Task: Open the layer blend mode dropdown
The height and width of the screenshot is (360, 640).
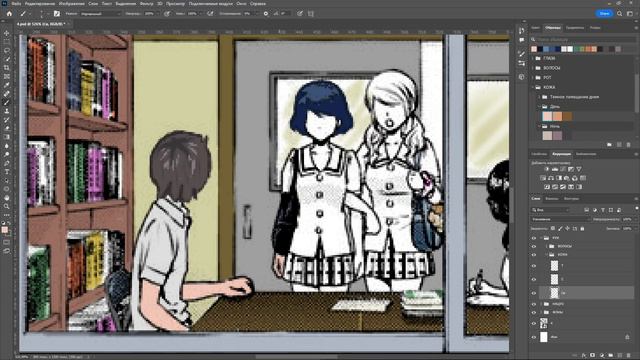Action: (x=559, y=219)
